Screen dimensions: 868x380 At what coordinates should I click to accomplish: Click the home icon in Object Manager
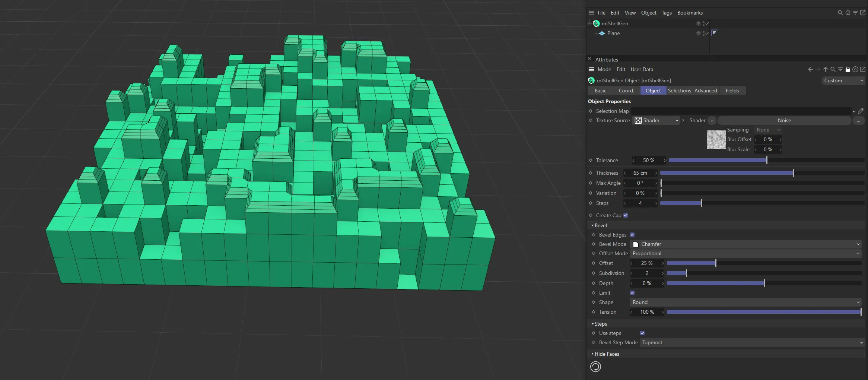(x=848, y=13)
